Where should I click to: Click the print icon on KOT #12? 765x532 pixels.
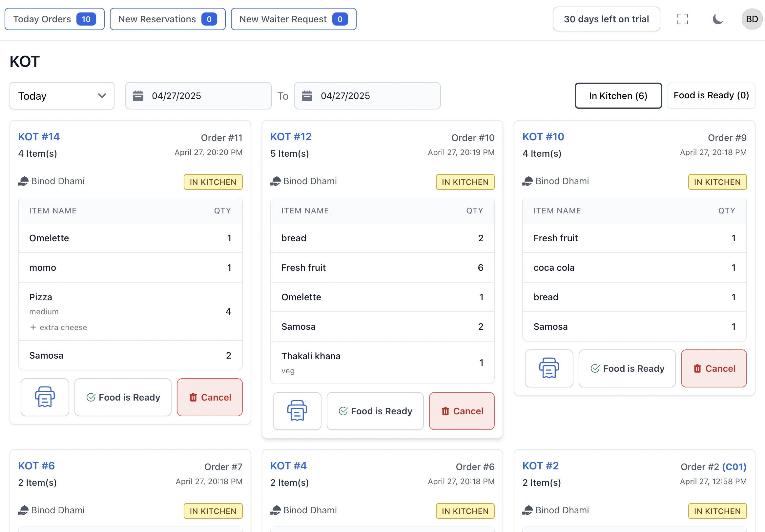tap(297, 411)
